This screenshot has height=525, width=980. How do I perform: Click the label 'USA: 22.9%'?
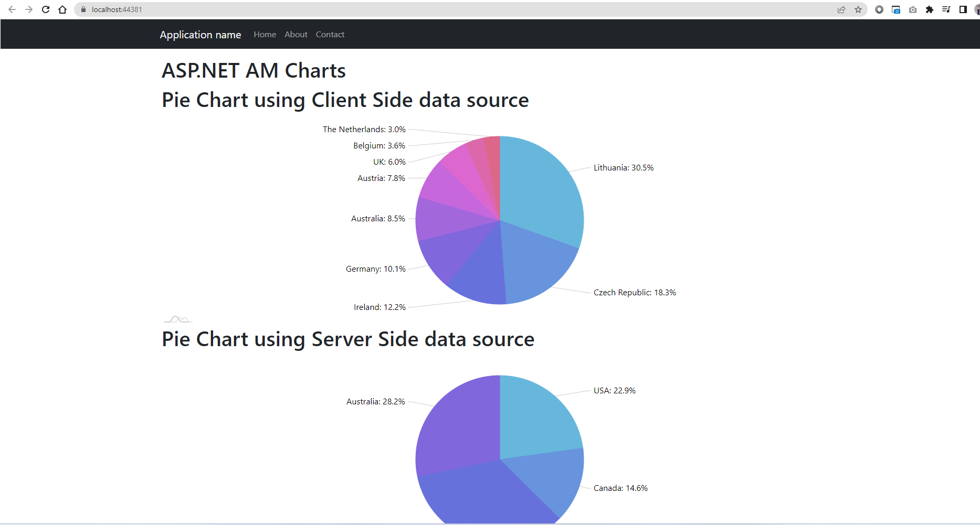(614, 391)
